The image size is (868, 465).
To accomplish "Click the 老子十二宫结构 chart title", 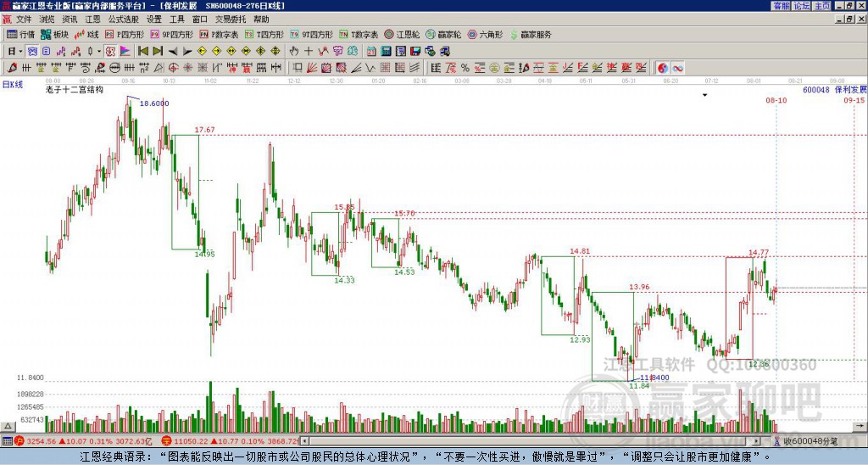I will coord(75,89).
